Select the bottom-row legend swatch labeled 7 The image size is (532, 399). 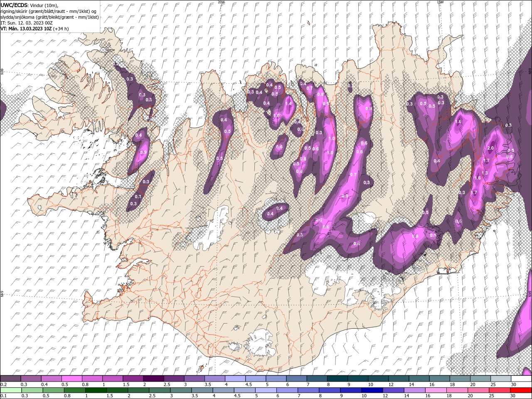[x=308, y=390]
